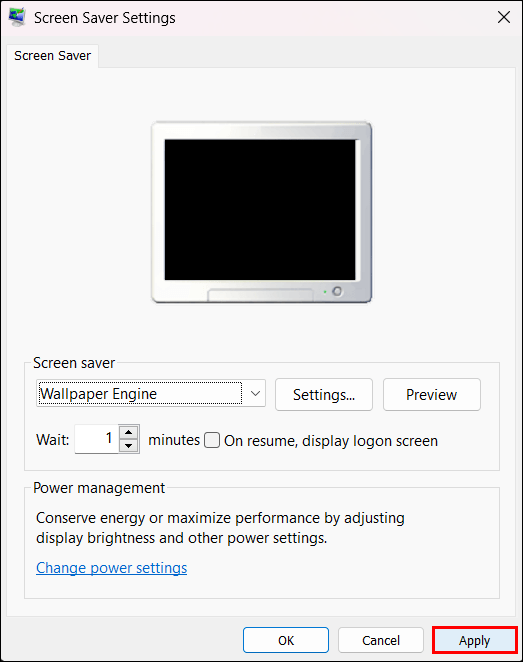Viewport: 523px width, 662px height.
Task: Increase wait time with up arrow
Action: pyautogui.click(x=129, y=432)
